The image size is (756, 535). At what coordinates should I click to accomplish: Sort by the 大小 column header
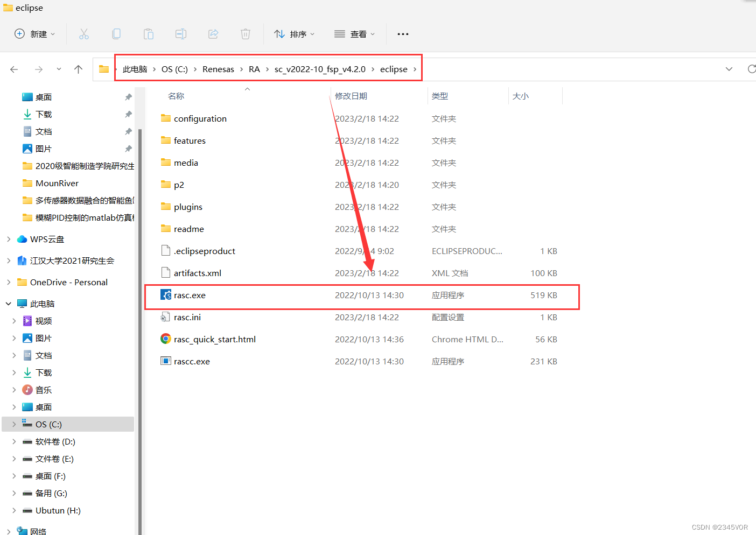coord(521,96)
